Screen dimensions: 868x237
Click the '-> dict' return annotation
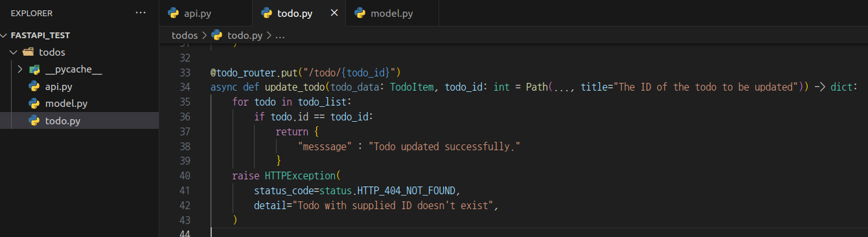833,87
